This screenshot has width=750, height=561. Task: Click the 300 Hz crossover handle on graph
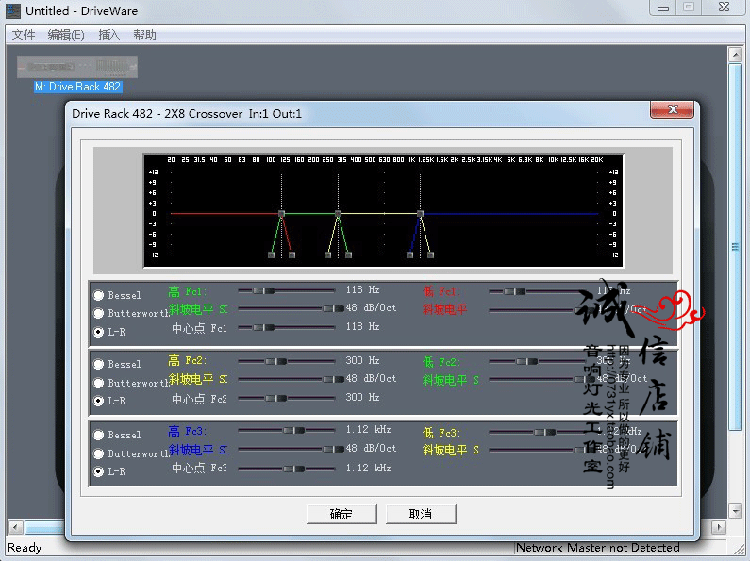pyautogui.click(x=338, y=214)
